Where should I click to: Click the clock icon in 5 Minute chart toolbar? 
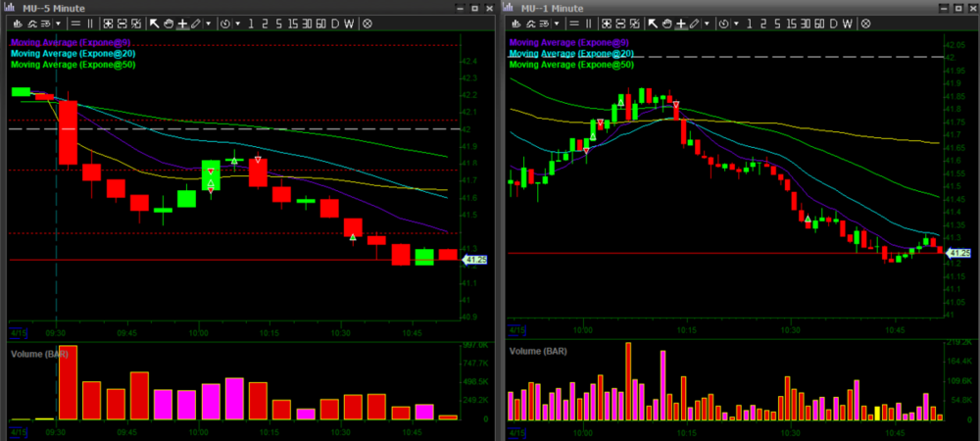coord(224,23)
